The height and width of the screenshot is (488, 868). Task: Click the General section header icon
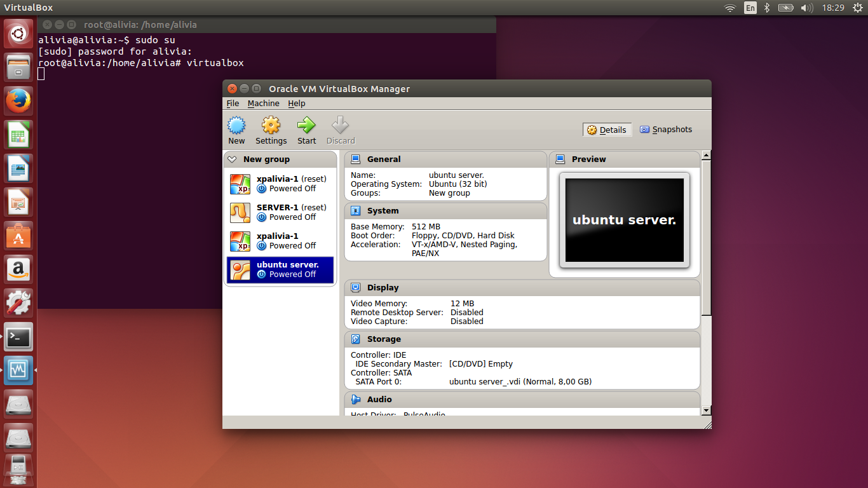pyautogui.click(x=356, y=159)
